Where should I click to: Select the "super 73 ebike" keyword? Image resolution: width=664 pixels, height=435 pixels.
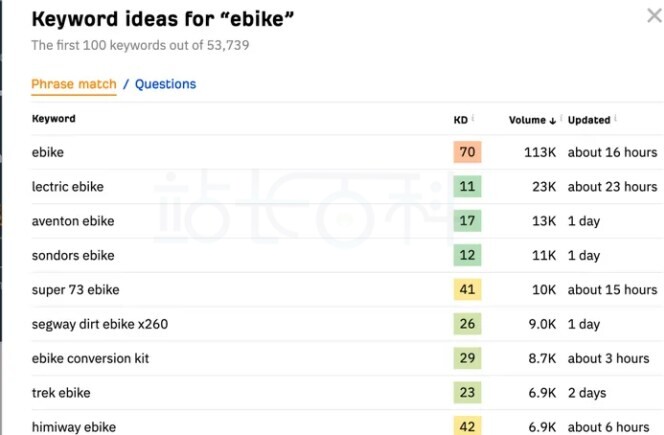pos(76,290)
